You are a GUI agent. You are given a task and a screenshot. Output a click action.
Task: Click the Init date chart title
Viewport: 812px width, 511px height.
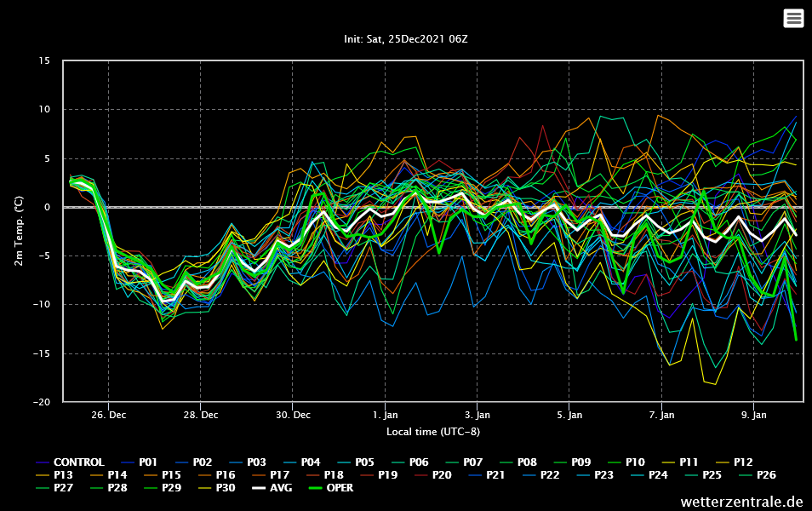[405, 39]
